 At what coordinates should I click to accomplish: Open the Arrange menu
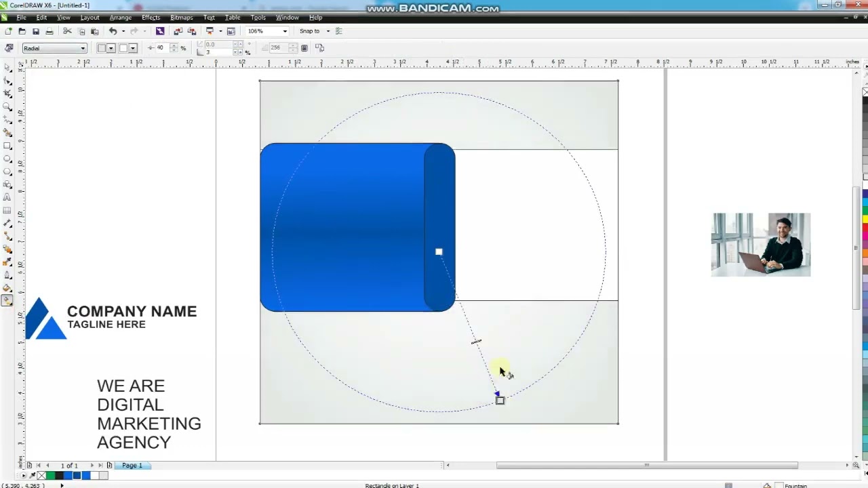120,17
